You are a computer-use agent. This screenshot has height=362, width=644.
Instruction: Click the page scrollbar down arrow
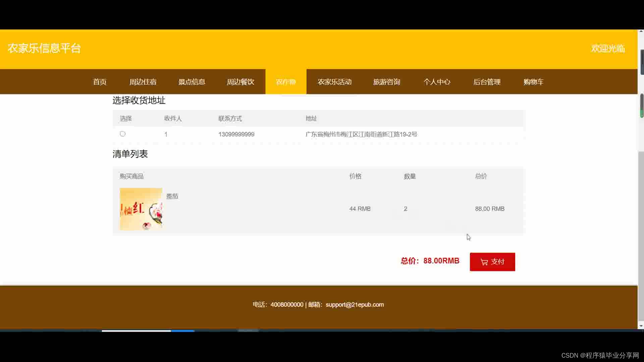pos(641,326)
